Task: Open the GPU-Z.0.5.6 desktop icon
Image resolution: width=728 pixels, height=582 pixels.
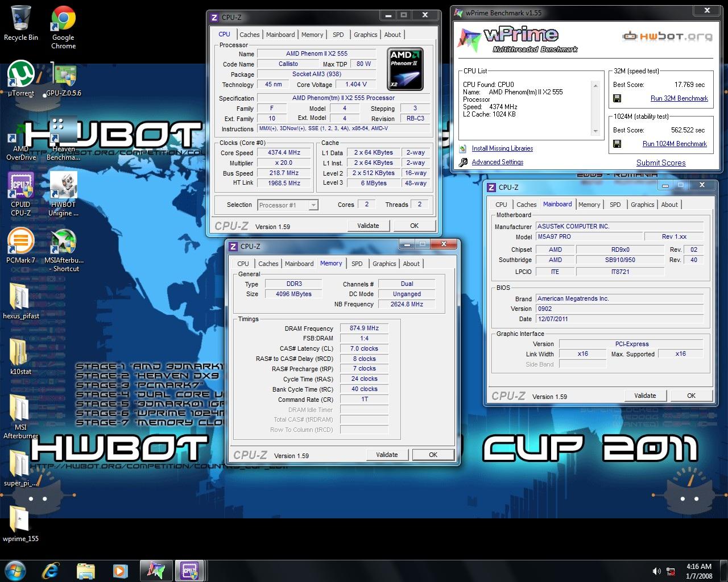Action: tap(64, 79)
